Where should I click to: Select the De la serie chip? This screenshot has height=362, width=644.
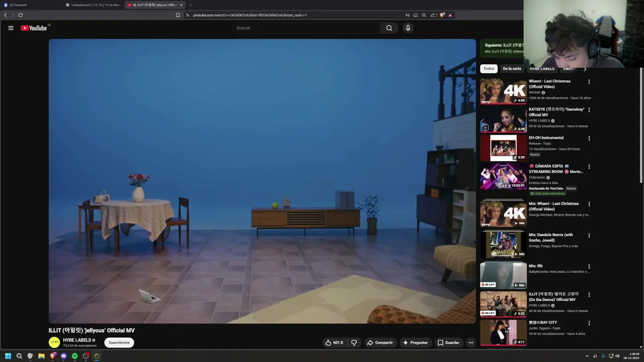click(512, 68)
